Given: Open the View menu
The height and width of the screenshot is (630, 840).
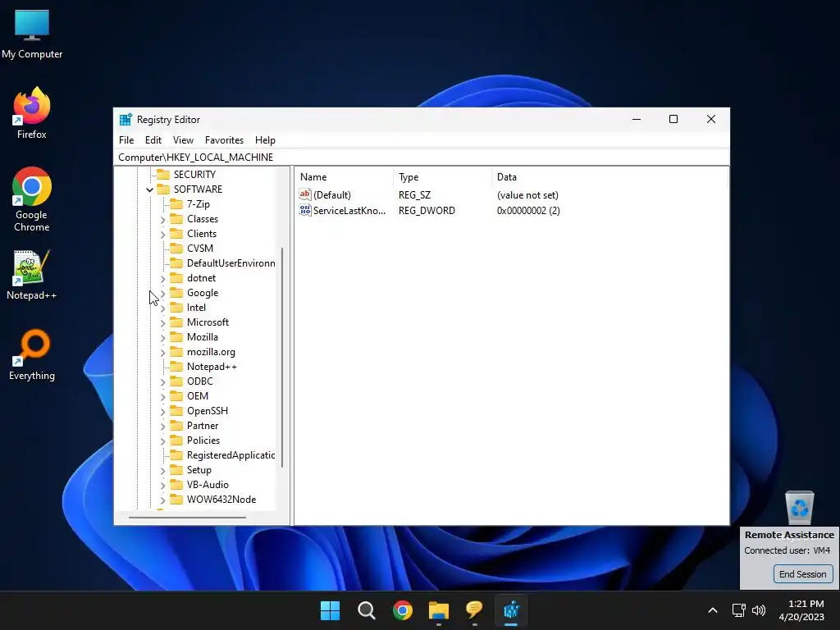Looking at the screenshot, I should pyautogui.click(x=183, y=139).
